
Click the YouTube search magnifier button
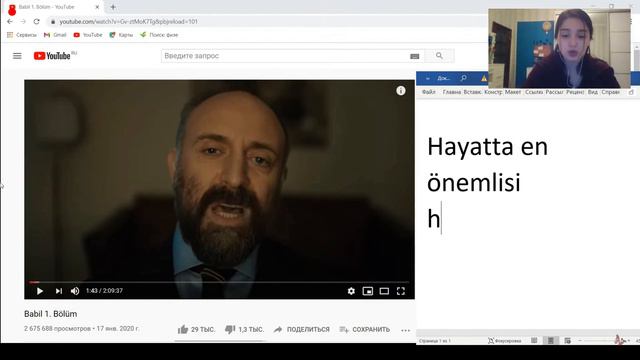[439, 56]
